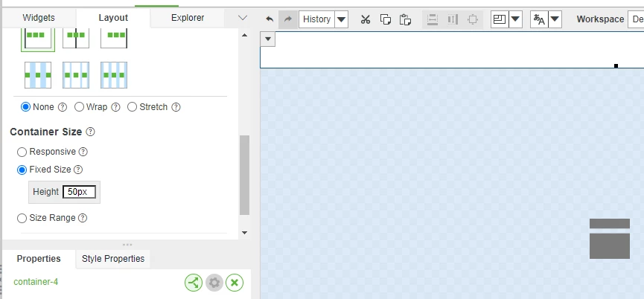This screenshot has width=644, height=299.
Task: Click help icon next to None
Action: pyautogui.click(x=63, y=107)
